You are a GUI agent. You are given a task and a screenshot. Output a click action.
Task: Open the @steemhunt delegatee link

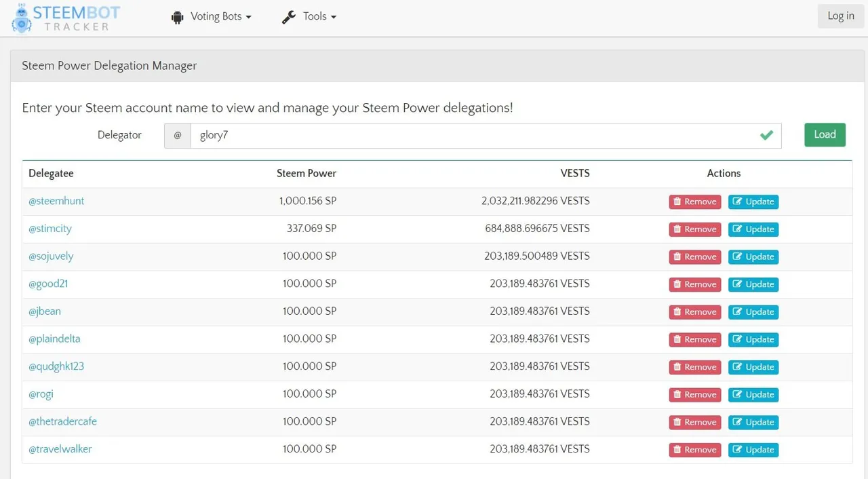point(56,201)
